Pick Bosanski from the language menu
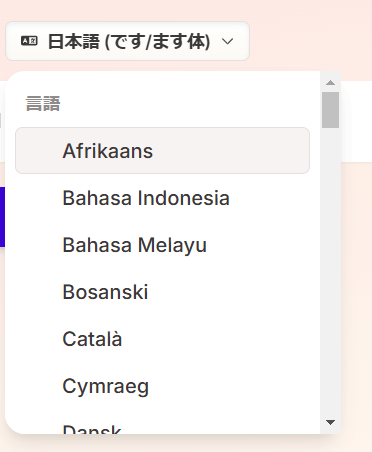372x452 pixels. 162,292
